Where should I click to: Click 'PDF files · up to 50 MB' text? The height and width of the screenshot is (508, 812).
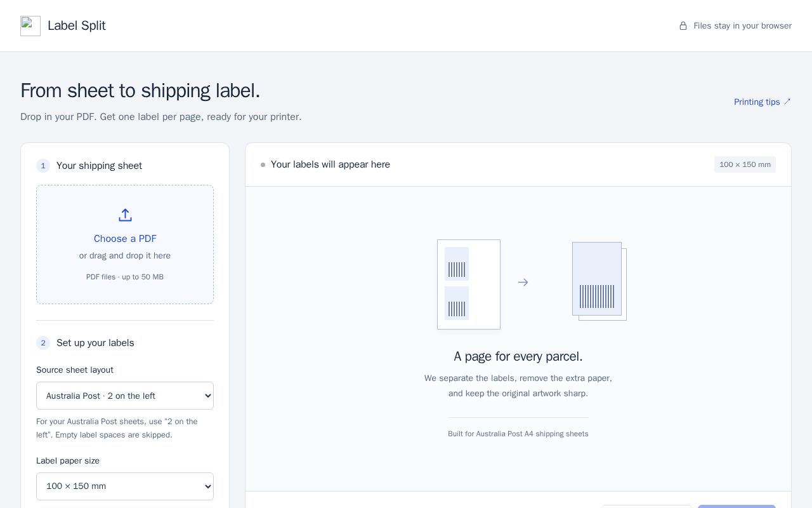click(x=125, y=277)
